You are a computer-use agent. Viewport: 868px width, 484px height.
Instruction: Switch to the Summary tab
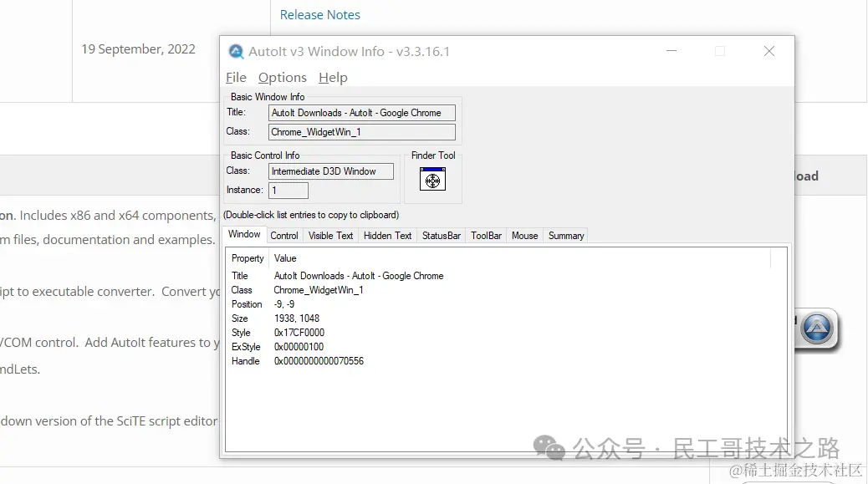click(x=566, y=236)
